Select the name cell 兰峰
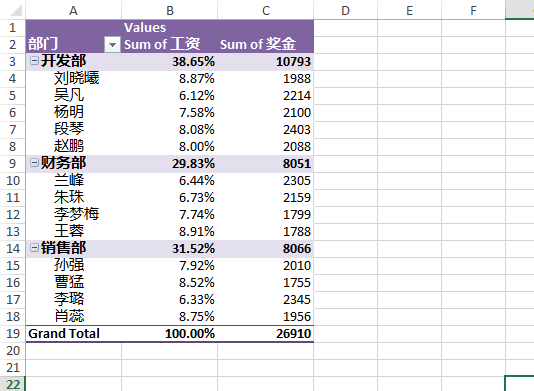Image resolution: width=534 pixels, height=391 pixels. [x=74, y=180]
